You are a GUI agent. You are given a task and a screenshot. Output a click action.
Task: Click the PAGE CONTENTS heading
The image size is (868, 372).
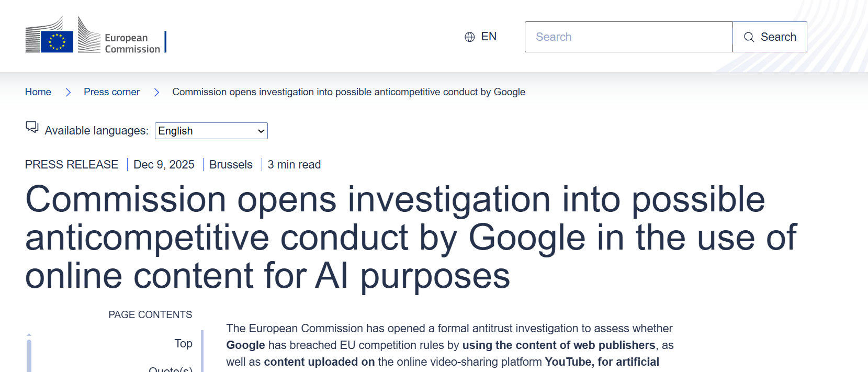click(x=150, y=315)
